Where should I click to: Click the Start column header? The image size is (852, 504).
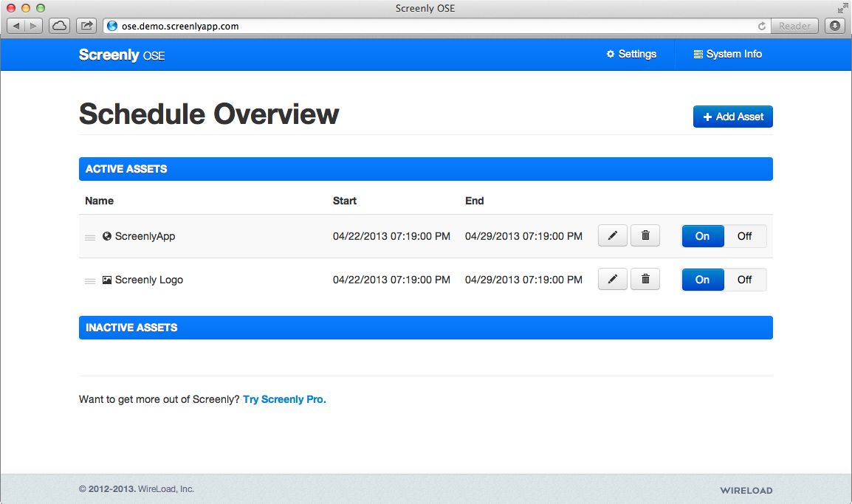click(x=345, y=201)
